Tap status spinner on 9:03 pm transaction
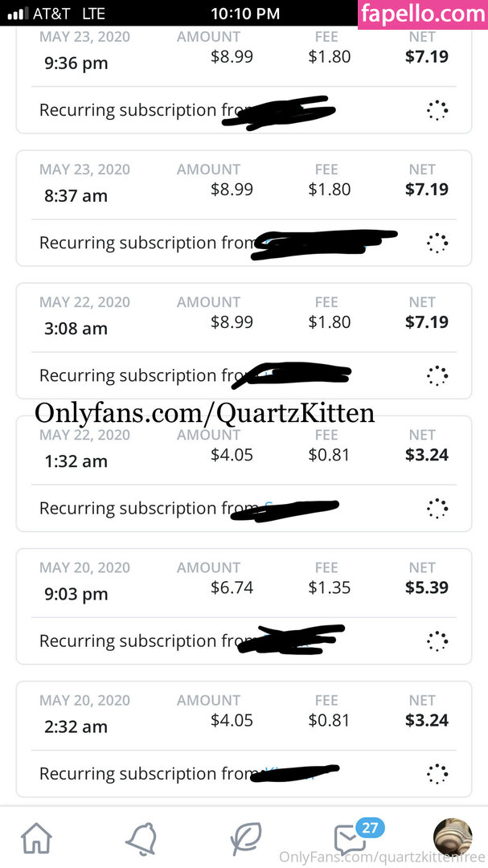The image size is (488, 868). pos(437,641)
